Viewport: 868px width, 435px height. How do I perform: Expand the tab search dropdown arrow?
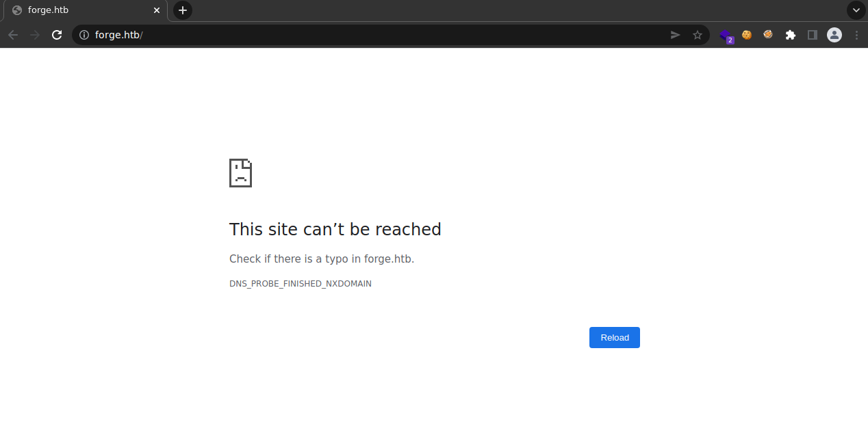[x=856, y=10]
